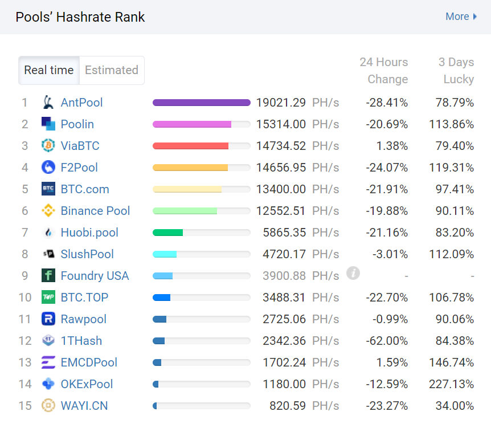Image resolution: width=491 pixels, height=448 pixels.
Task: Click Rawpool's 2725.06 hashrate value
Action: [x=284, y=319]
